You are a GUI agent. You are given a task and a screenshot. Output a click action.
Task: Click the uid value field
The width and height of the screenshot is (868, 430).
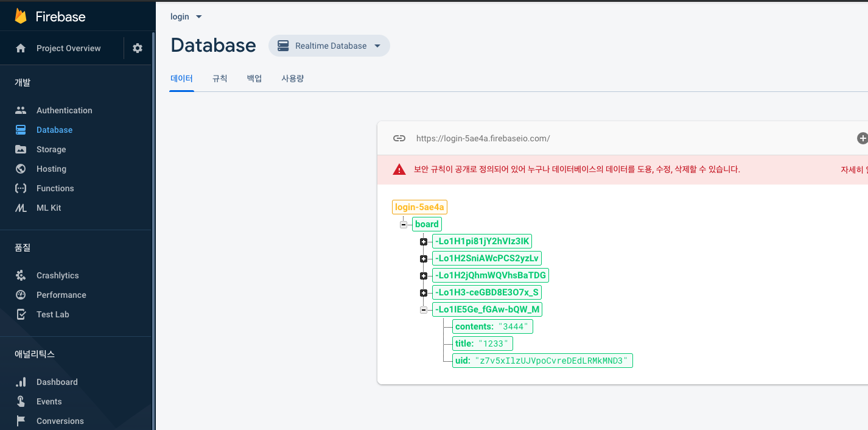tap(551, 361)
